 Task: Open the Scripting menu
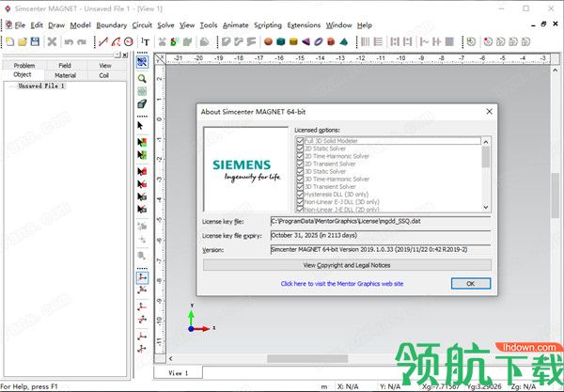point(268,25)
